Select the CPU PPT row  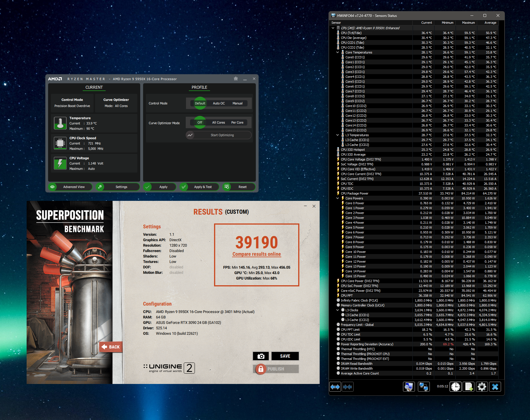coord(414,296)
